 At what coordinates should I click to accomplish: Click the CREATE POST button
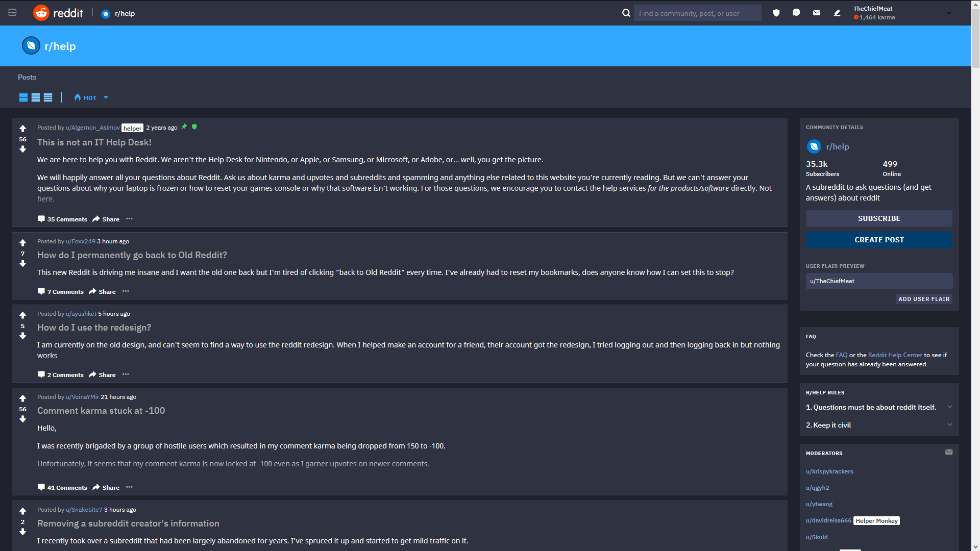pos(879,240)
